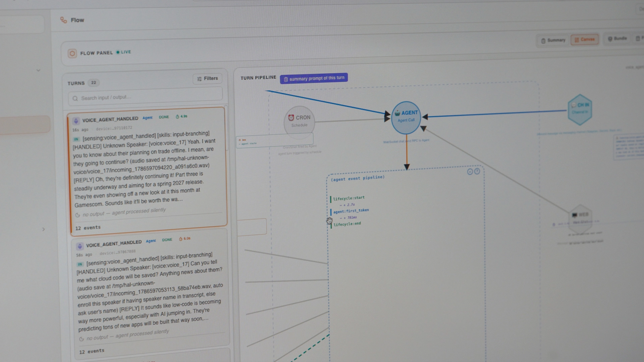
Task: Click the TURNS count badge 22
Action: tap(94, 83)
